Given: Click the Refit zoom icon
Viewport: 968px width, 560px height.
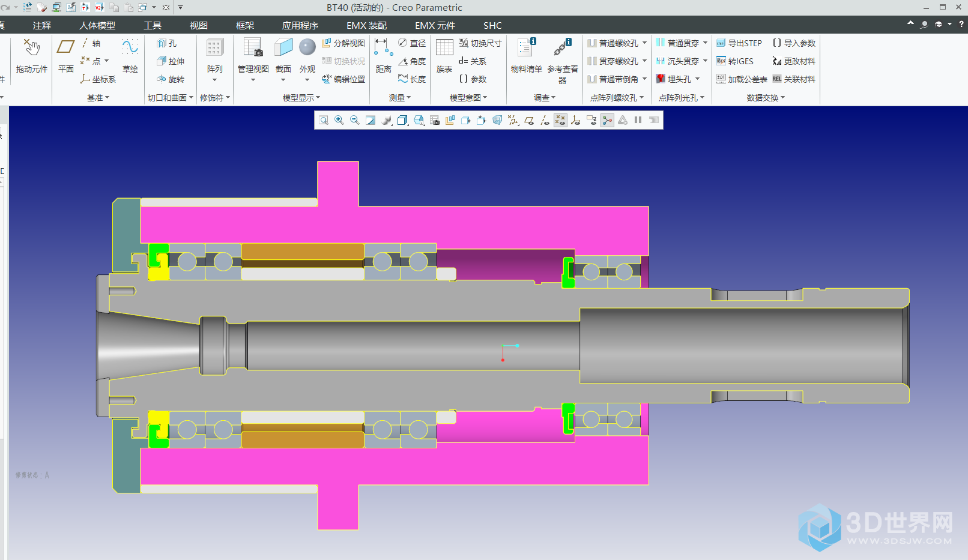Looking at the screenshot, I should tap(324, 120).
